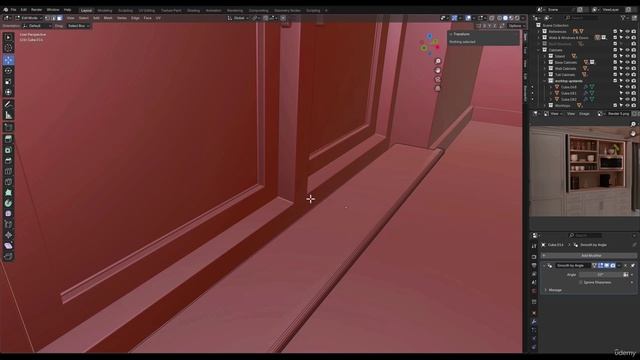Open the Mesh menu in viewport header
The height and width of the screenshot is (360, 640).
[x=108, y=18]
